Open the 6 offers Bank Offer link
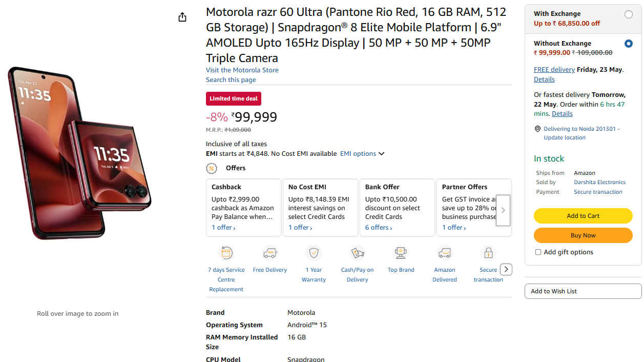 point(379,228)
